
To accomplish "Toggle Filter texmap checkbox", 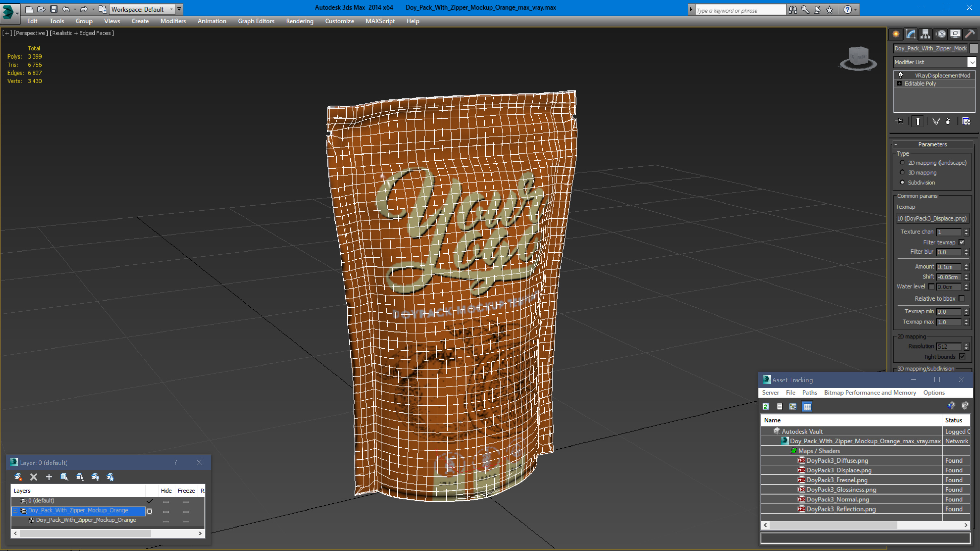I will (x=962, y=242).
